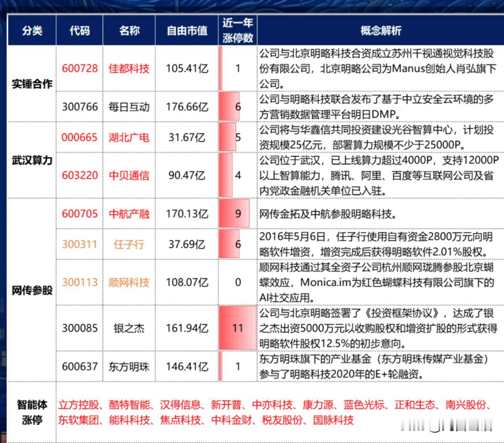
Task: Select the 网传参股 category cell
Action: pos(32,290)
